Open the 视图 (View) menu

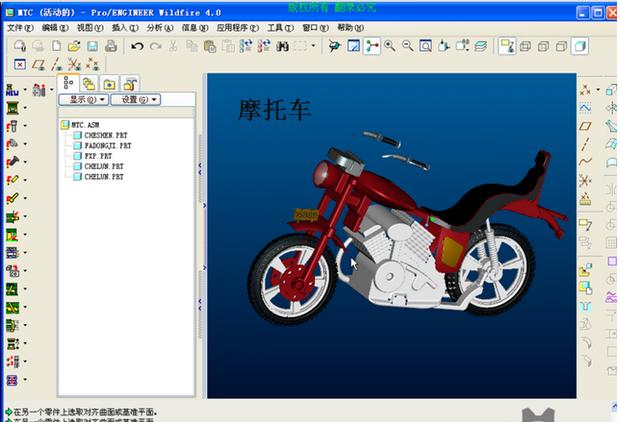(90, 28)
